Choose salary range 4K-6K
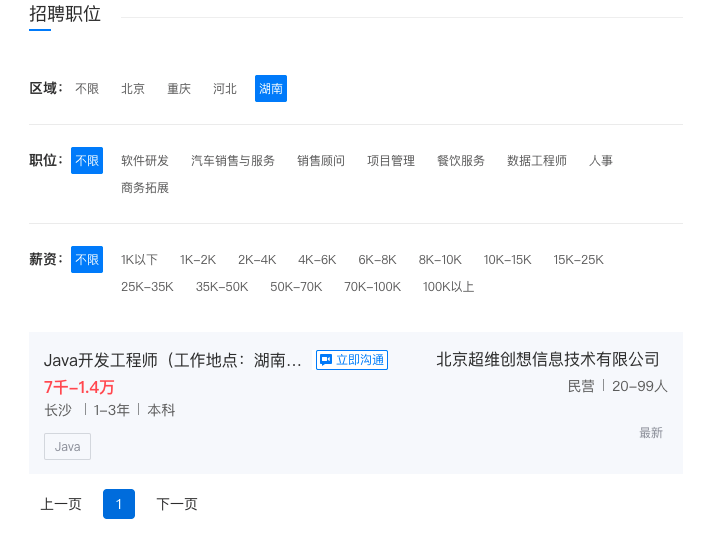The width and height of the screenshot is (704, 539). click(317, 259)
